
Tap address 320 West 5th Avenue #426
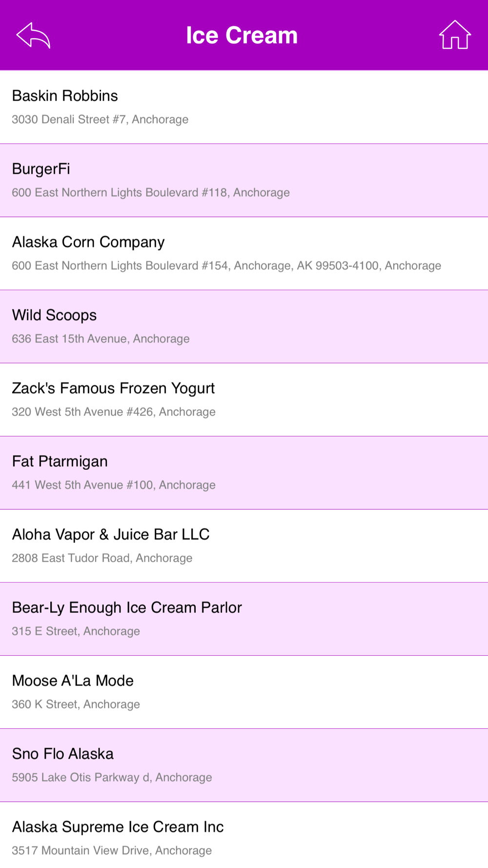(114, 412)
